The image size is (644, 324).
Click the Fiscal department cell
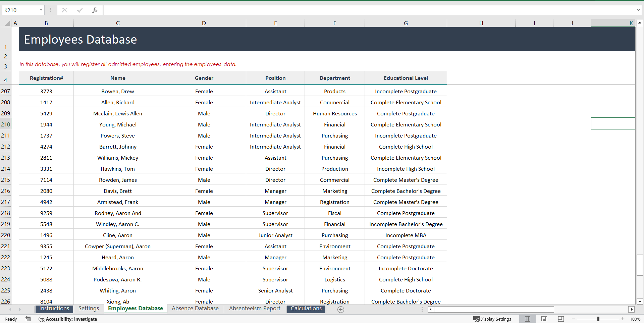335,213
